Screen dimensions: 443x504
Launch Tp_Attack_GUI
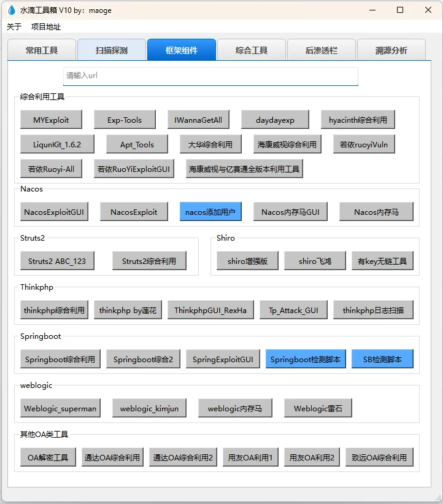click(293, 310)
